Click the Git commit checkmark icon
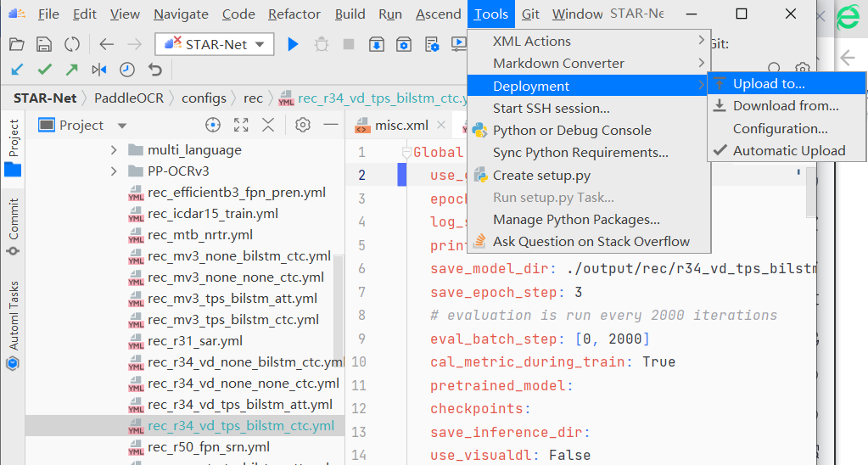 45,70
